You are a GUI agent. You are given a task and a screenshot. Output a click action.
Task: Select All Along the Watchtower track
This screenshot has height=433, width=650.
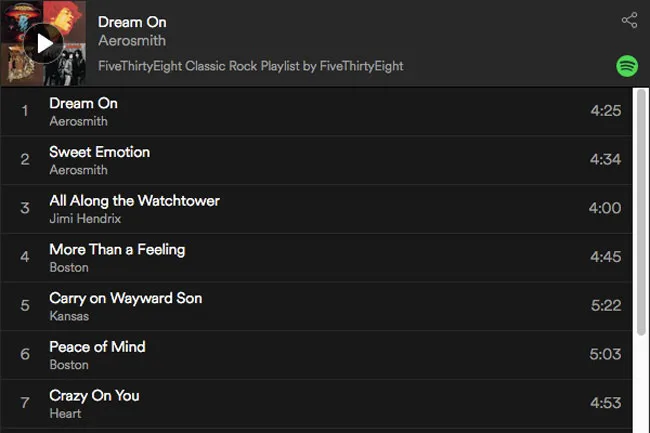coord(316,209)
